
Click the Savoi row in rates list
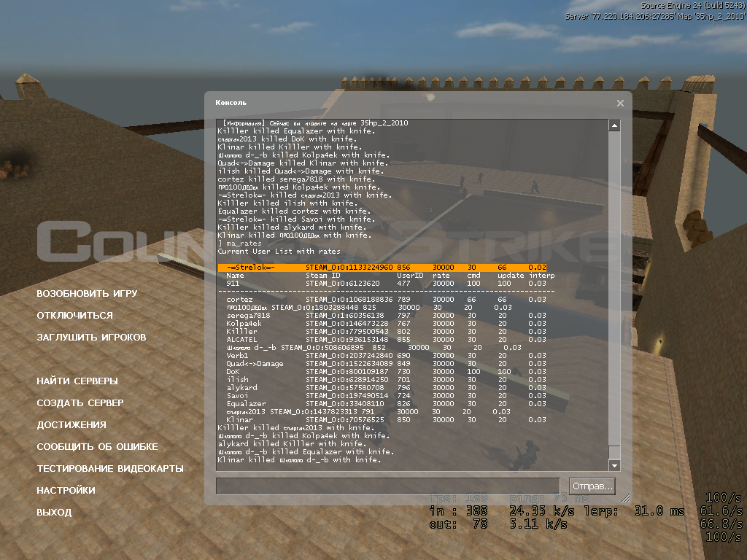387,396
